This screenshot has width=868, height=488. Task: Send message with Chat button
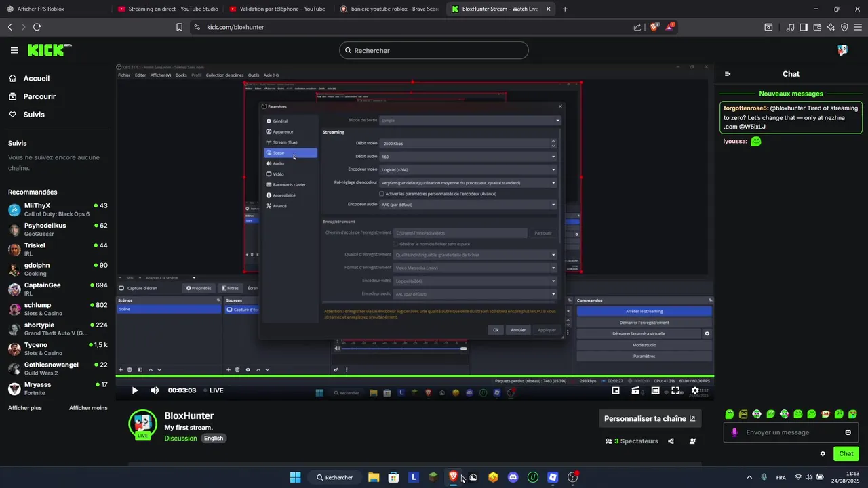(846, 453)
